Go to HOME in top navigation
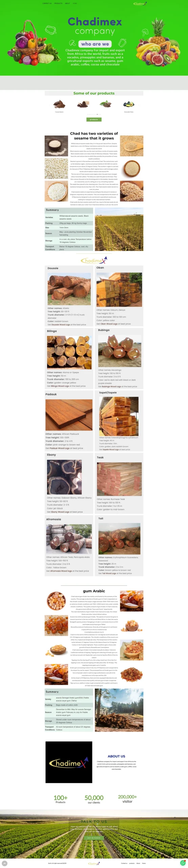 75,3
